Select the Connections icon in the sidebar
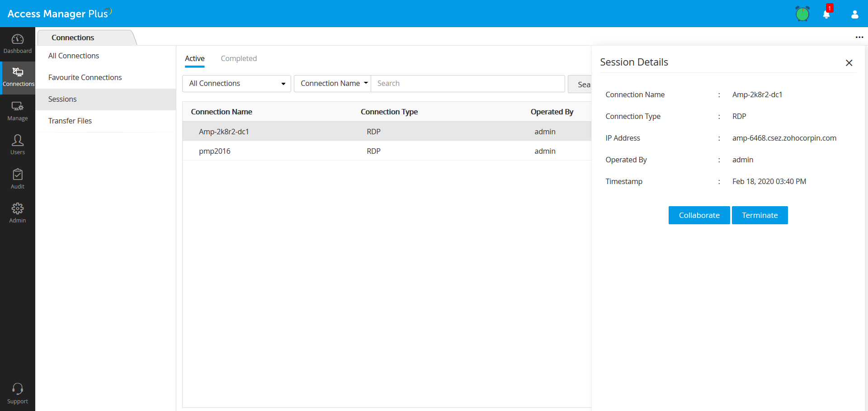 18,77
